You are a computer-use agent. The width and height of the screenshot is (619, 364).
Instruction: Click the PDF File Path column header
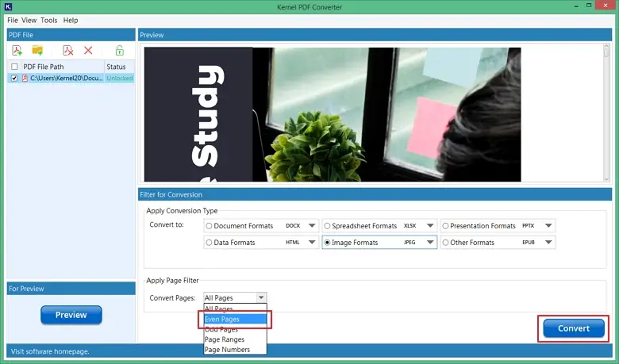coord(63,67)
